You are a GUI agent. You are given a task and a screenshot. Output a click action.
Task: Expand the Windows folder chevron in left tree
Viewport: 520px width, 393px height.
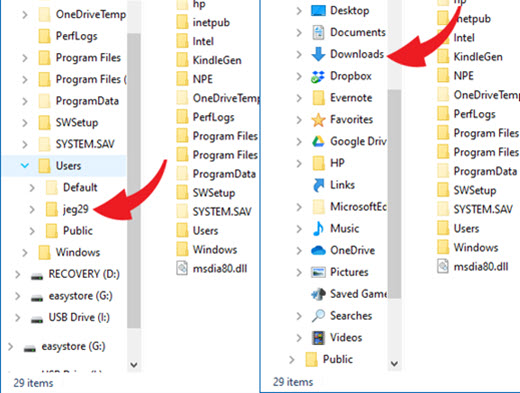(25, 253)
